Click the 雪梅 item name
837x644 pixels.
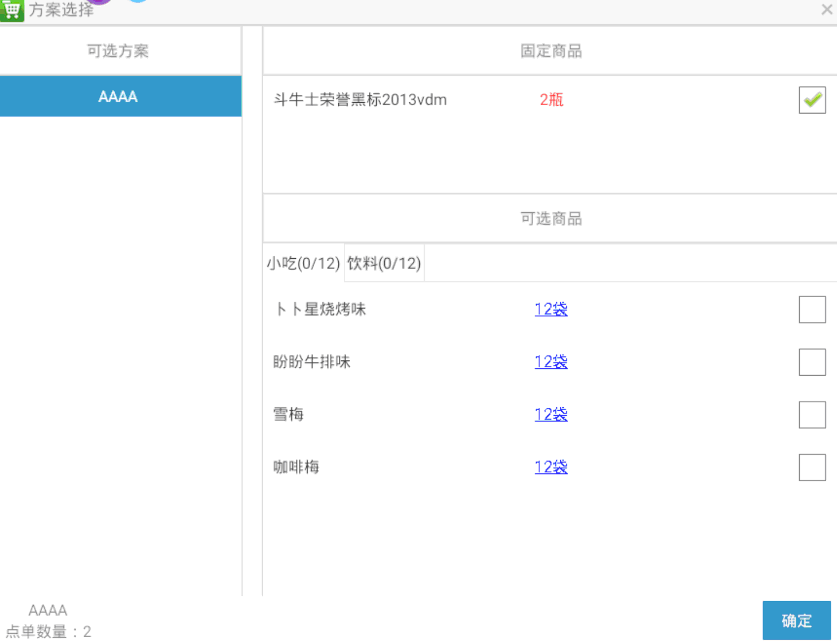point(289,414)
